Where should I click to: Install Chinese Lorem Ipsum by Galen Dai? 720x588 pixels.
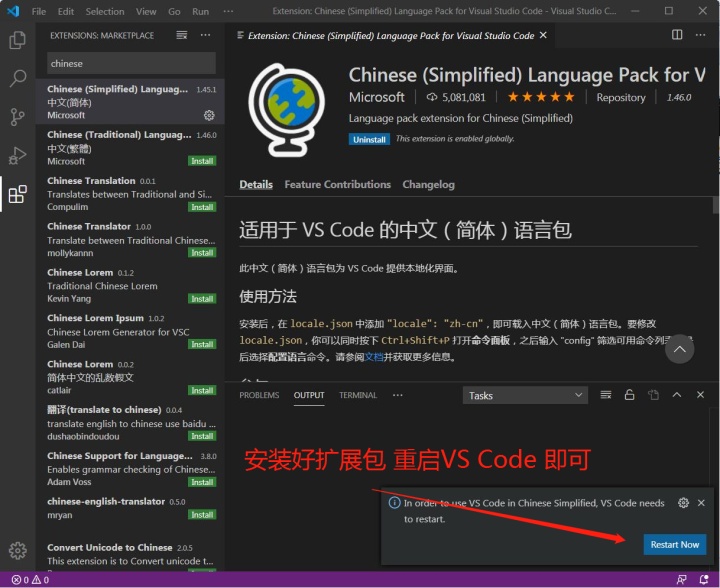pos(202,344)
